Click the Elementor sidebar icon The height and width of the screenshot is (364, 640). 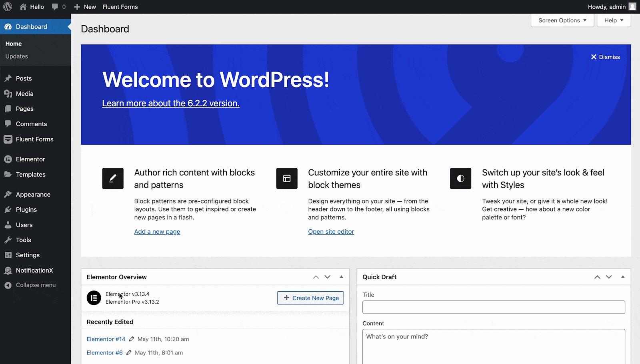(x=8, y=159)
